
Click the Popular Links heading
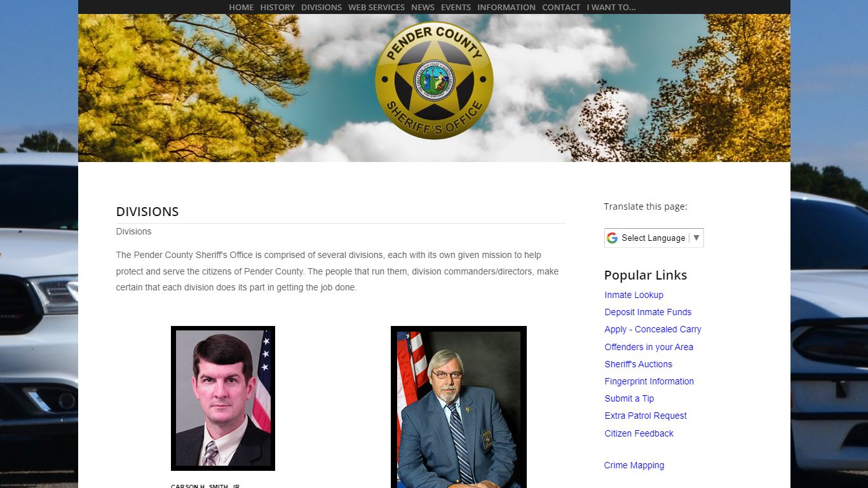point(645,275)
